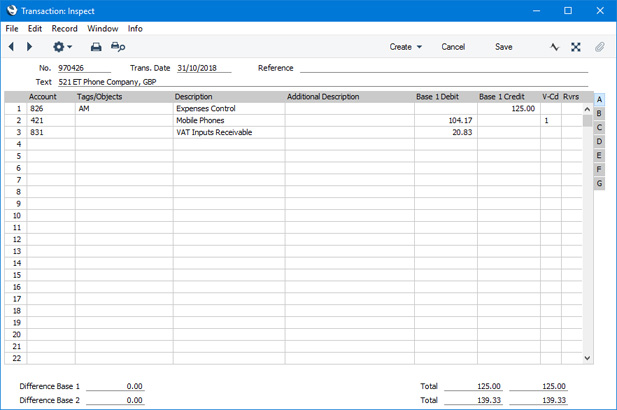617x410 pixels.
Task: Minimize the Transaction window
Action: [x=536, y=11]
